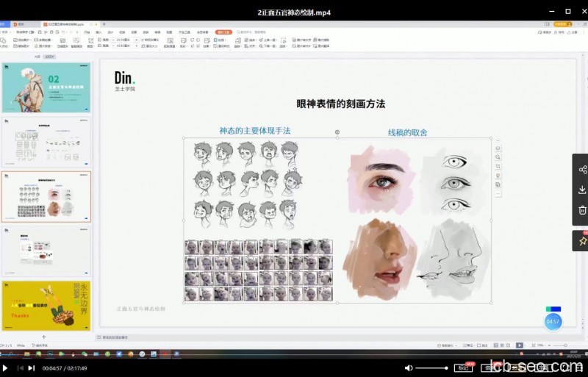
Task: Click the red WPS icon in recorded taskbar
Action: (x=165, y=353)
